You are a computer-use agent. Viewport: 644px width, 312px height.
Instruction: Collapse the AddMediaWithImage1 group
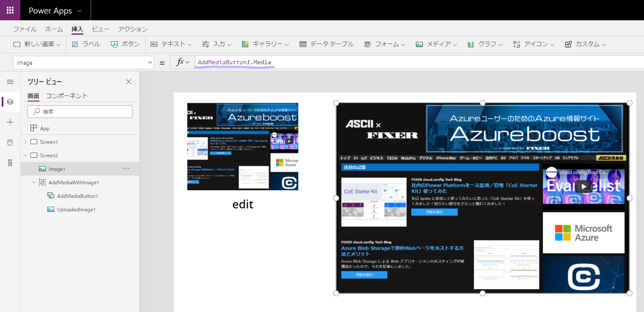pyautogui.click(x=34, y=182)
